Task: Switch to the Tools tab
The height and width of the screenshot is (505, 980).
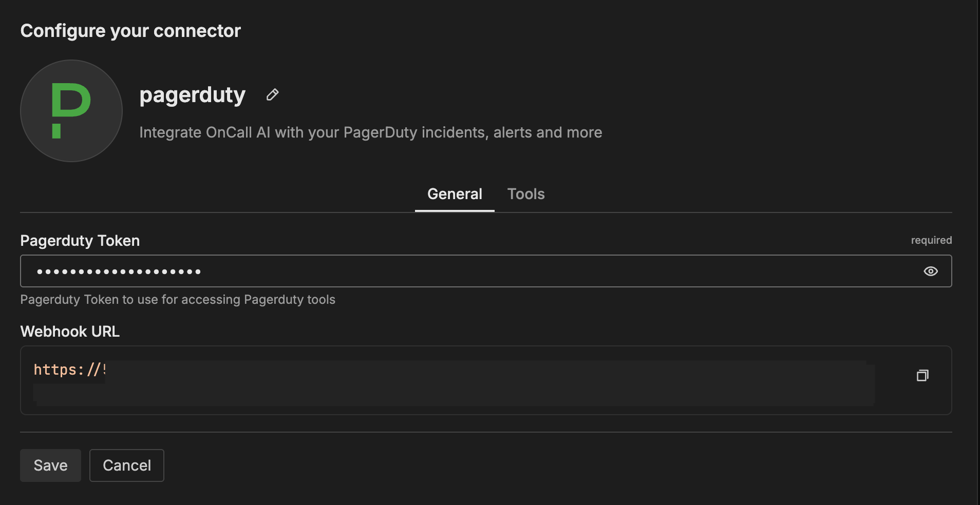Action: (x=525, y=194)
